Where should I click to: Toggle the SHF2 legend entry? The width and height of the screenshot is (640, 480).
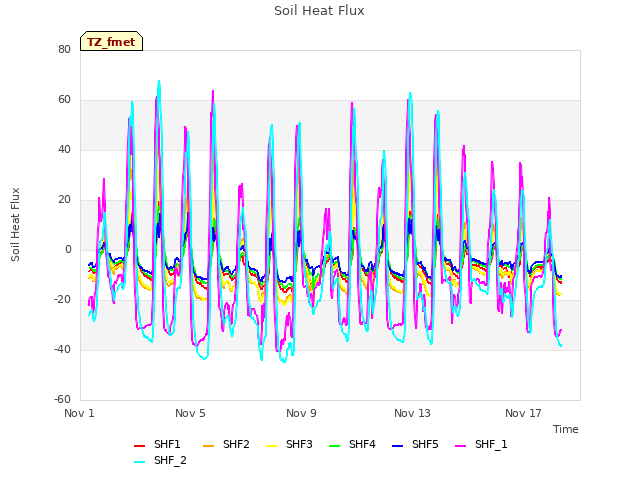(226, 444)
